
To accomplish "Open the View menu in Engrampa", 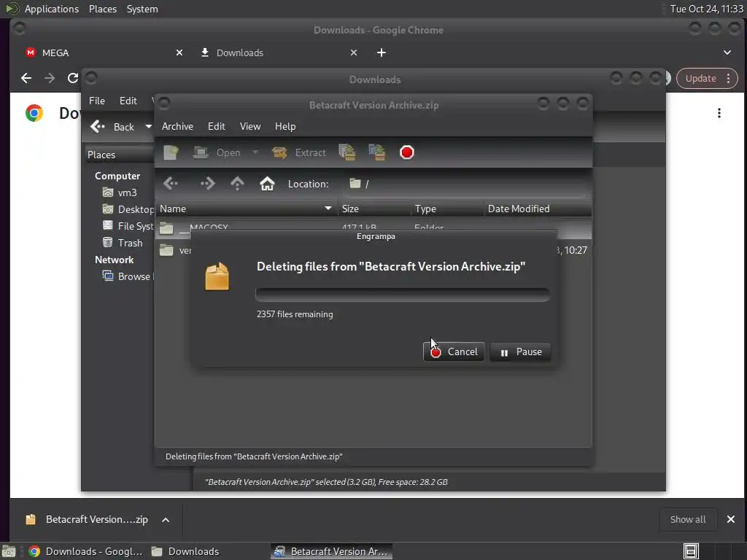I will (x=250, y=126).
